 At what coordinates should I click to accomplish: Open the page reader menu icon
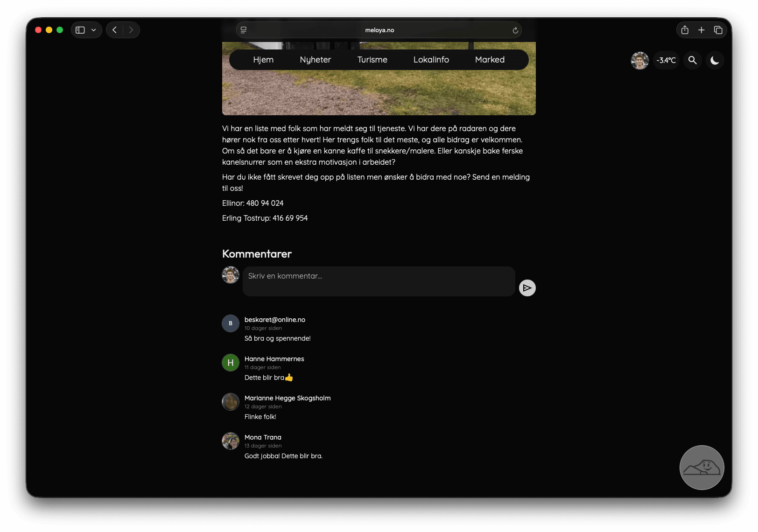(244, 30)
